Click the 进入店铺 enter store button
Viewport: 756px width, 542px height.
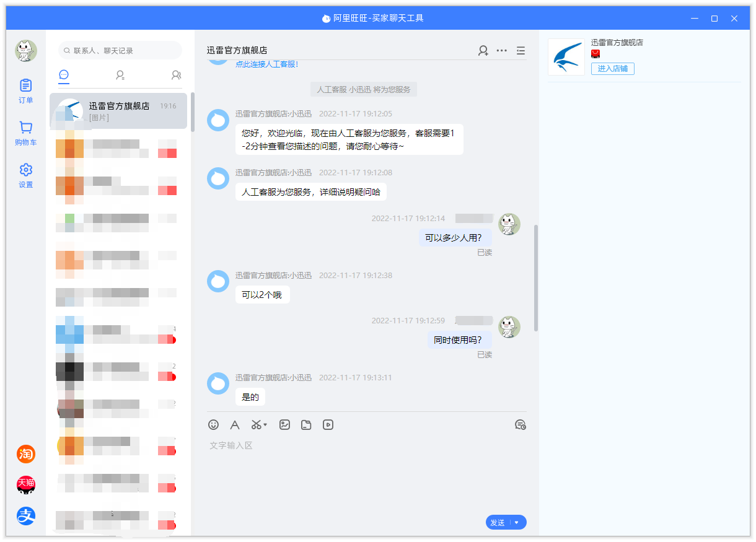[x=612, y=69]
